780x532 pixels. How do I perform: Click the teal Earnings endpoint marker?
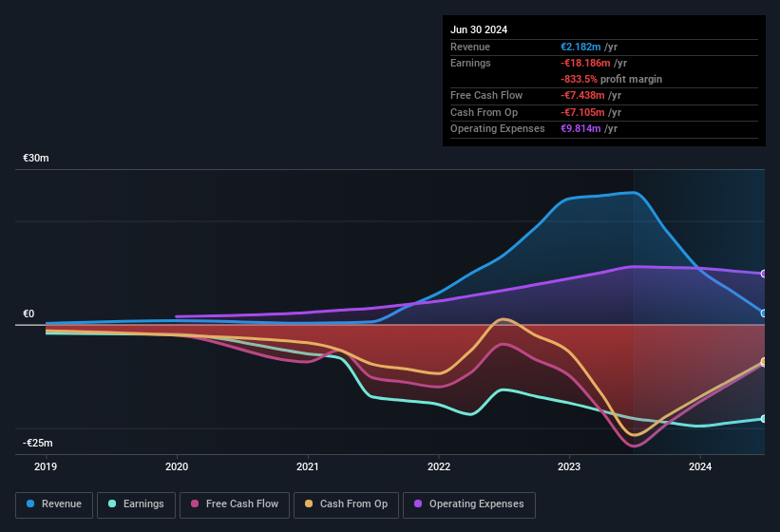764,419
